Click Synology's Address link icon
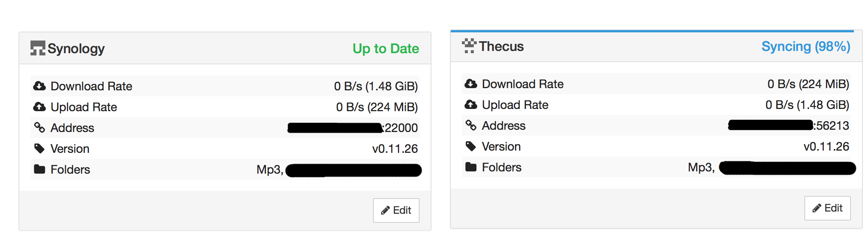The width and height of the screenshot is (868, 248). (39, 128)
